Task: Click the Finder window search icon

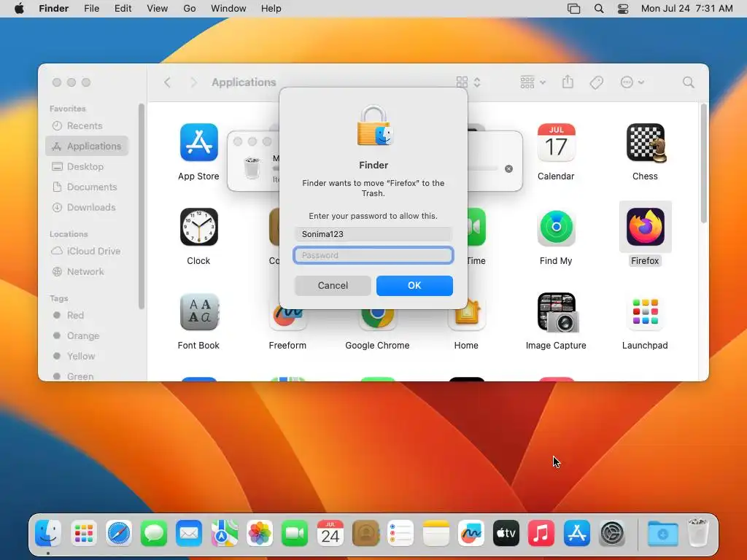Action: 688,82
